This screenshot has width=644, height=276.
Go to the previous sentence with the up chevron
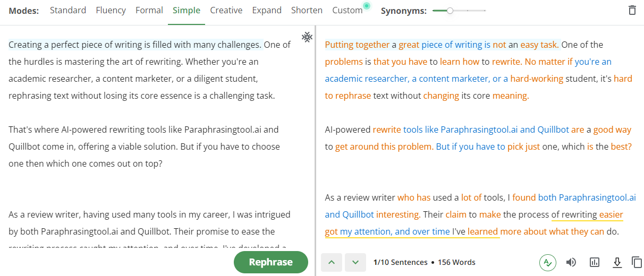point(332,262)
